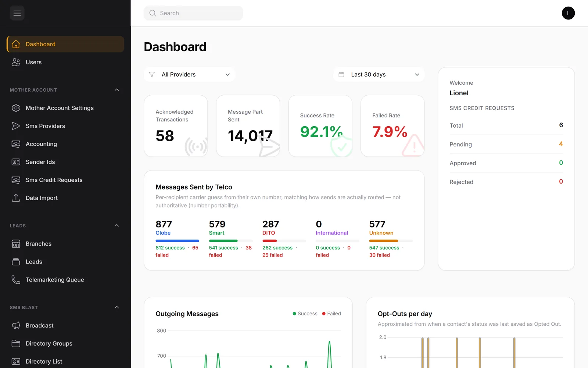Image resolution: width=588 pixels, height=368 pixels.
Task: Click the Directory Groups folder icon
Action: (x=16, y=343)
